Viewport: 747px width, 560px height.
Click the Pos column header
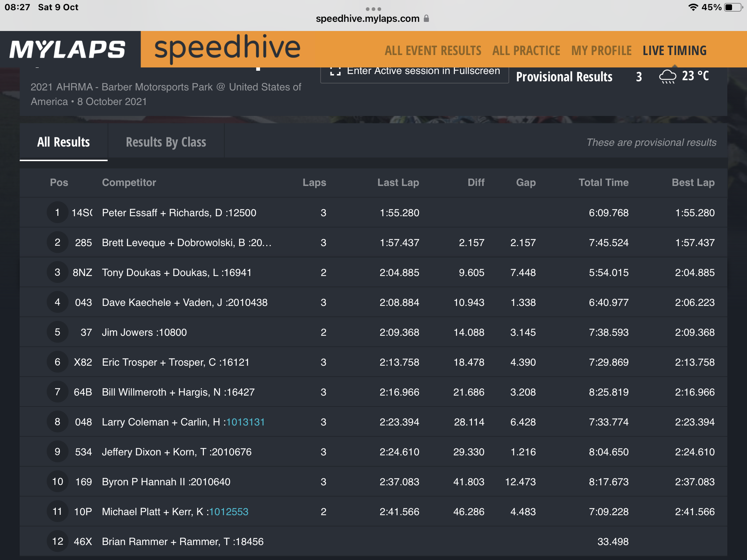(x=59, y=183)
